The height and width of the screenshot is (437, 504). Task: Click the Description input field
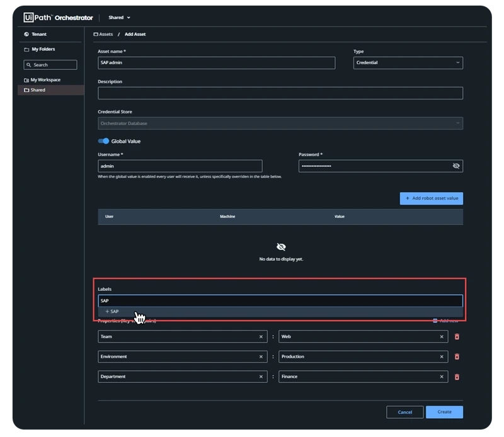point(280,93)
